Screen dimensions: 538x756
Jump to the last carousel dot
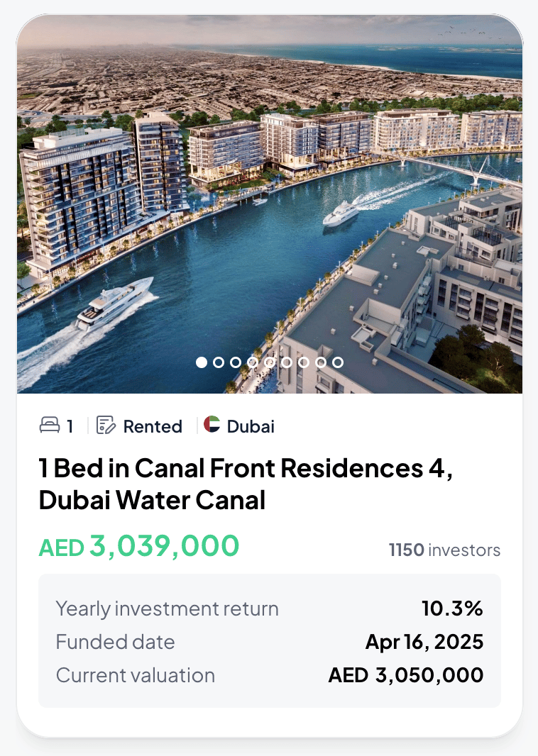[338, 362]
